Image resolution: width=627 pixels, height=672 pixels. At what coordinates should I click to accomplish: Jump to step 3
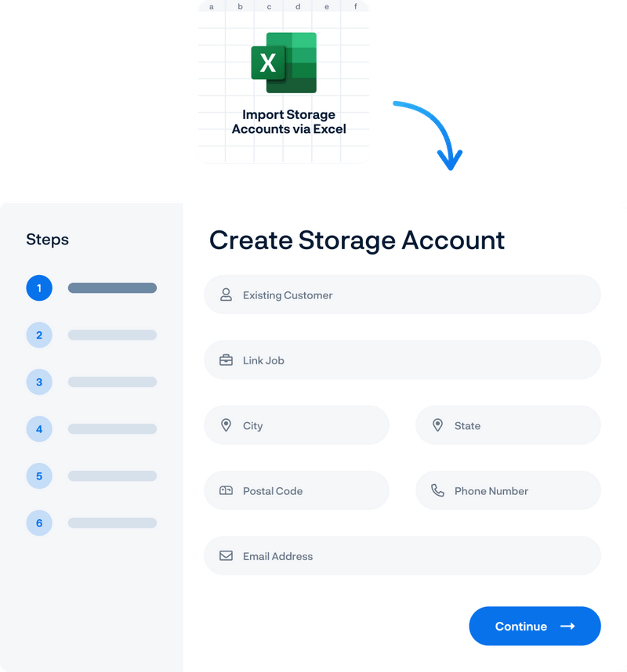[x=39, y=381]
